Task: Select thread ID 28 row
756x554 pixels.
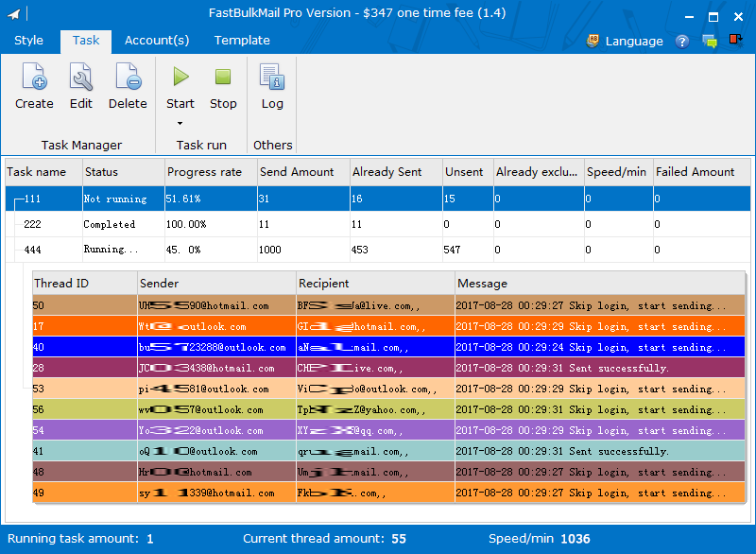Action: pos(388,368)
